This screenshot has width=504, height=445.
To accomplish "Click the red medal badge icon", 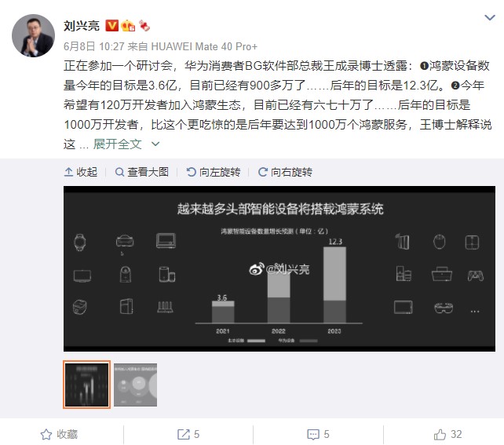I will tap(144, 25).
